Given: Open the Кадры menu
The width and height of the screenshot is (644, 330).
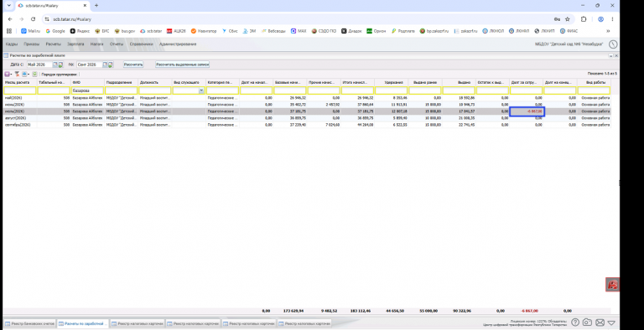Looking at the screenshot, I should (12, 44).
